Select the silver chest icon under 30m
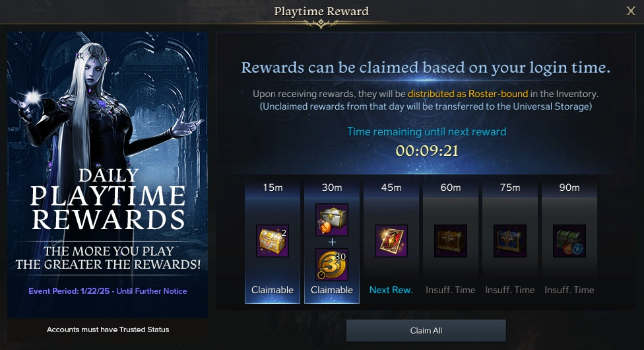644x350 pixels. (332, 220)
